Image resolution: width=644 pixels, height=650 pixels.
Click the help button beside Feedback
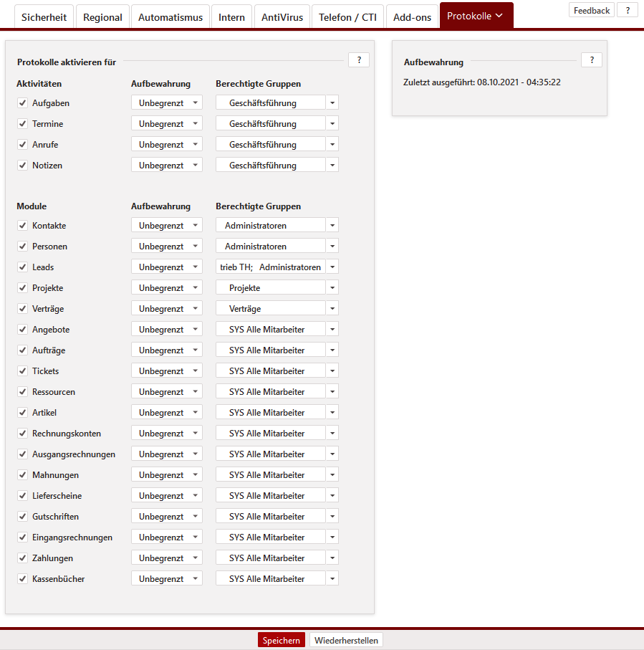click(628, 11)
